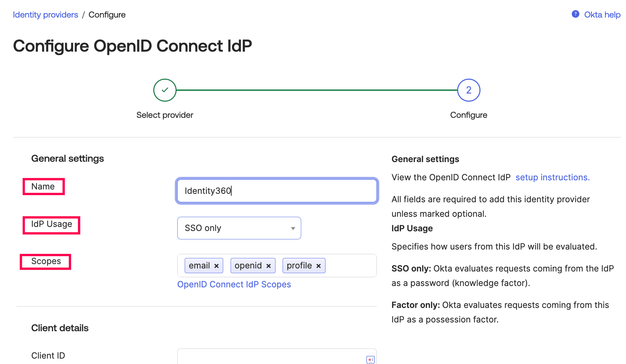Expand the SSO only selection arrow

point(292,228)
